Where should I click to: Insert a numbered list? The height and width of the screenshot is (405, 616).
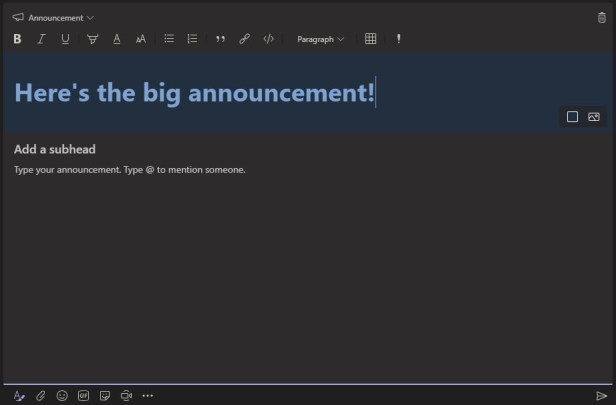click(192, 38)
